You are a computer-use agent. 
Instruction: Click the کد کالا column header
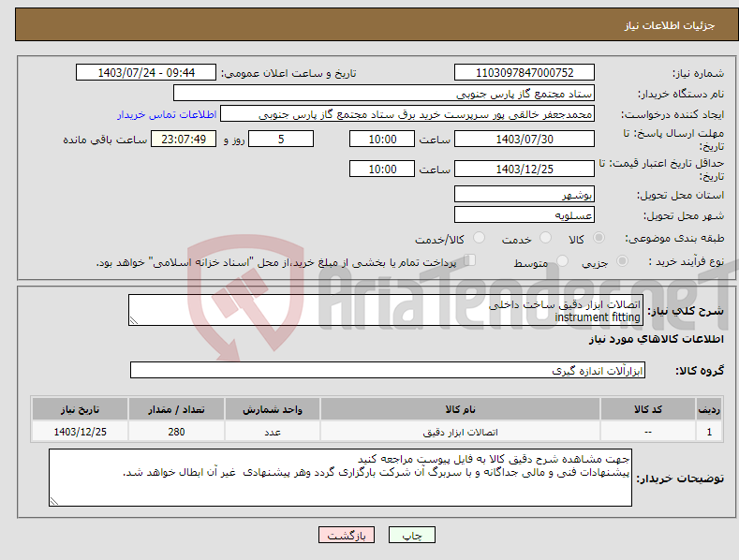[x=648, y=409]
